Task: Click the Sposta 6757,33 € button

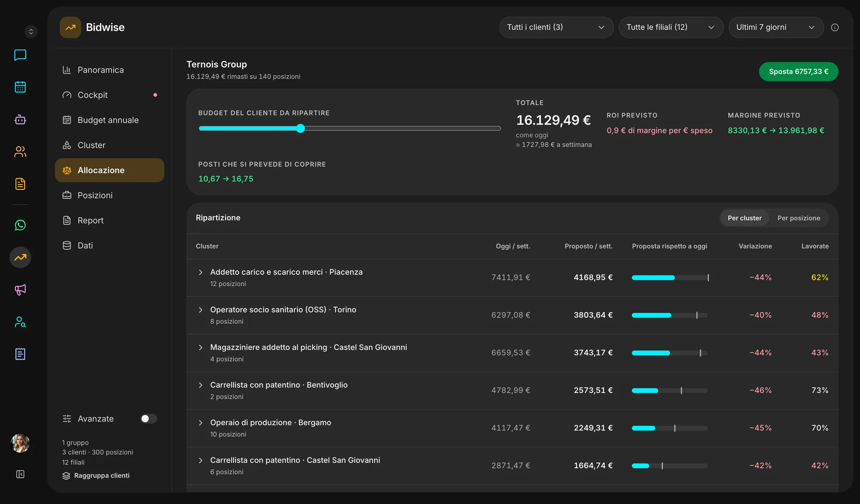Action: click(799, 71)
